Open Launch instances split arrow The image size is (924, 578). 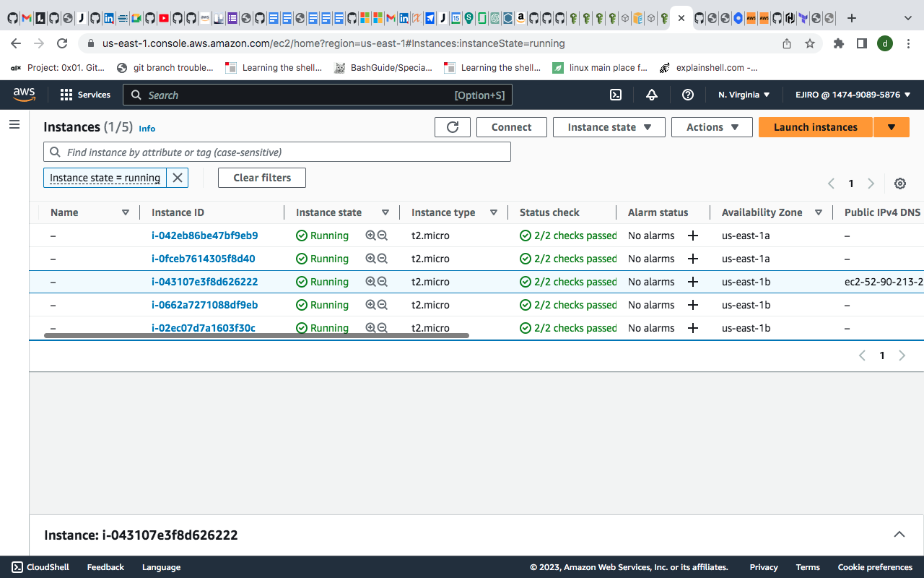click(x=892, y=127)
